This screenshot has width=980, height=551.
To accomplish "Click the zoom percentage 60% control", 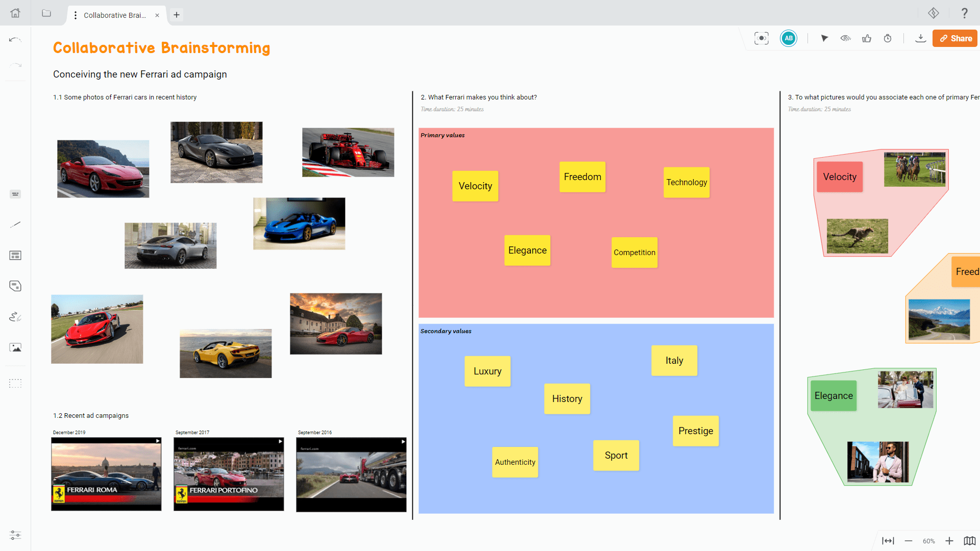I will pyautogui.click(x=929, y=540).
